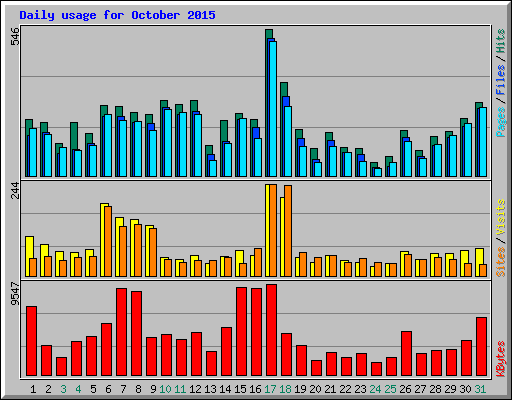
Task: Click day label 14 on the x-axis
Action: [x=225, y=389]
